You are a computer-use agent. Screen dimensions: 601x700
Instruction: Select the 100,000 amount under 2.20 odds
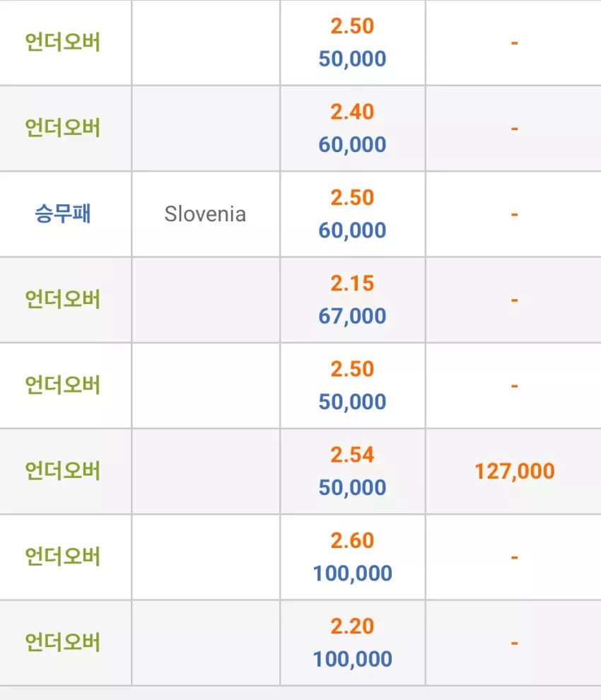[x=352, y=659]
